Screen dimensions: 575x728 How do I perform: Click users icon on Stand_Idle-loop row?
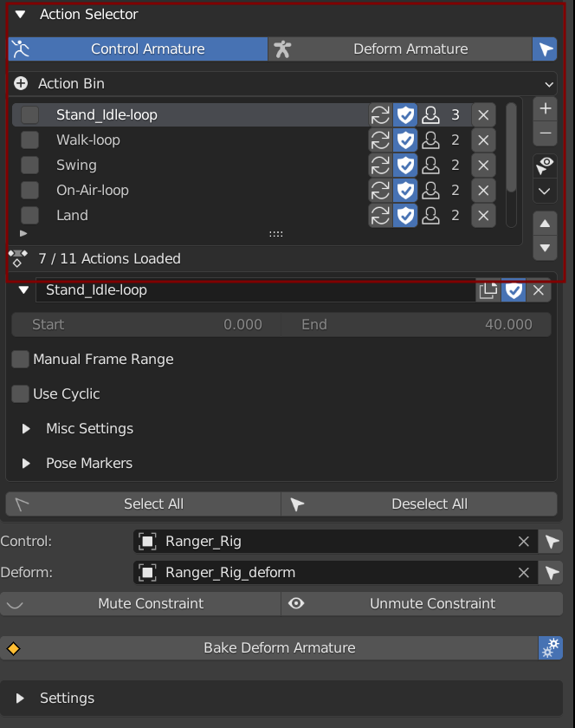pyautogui.click(x=430, y=114)
